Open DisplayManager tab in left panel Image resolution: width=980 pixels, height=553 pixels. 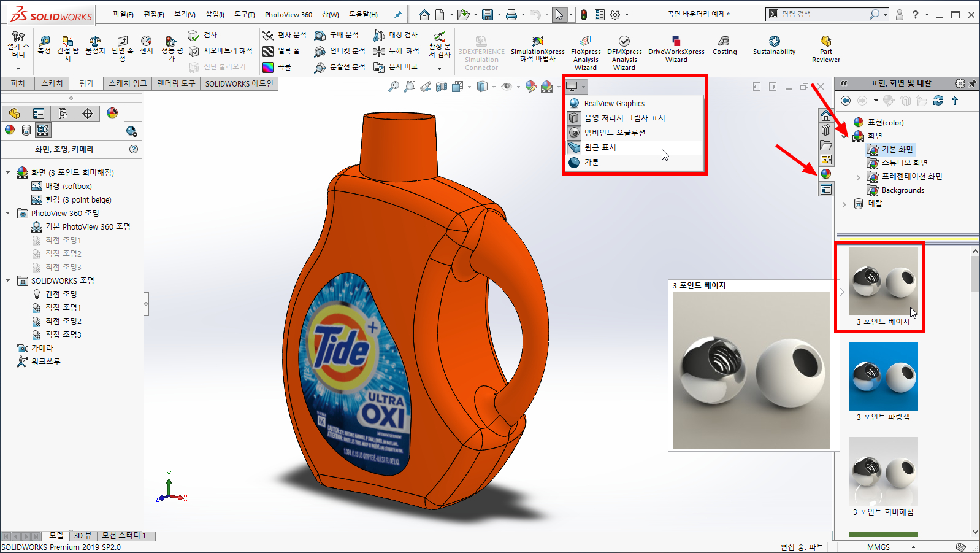click(x=112, y=113)
